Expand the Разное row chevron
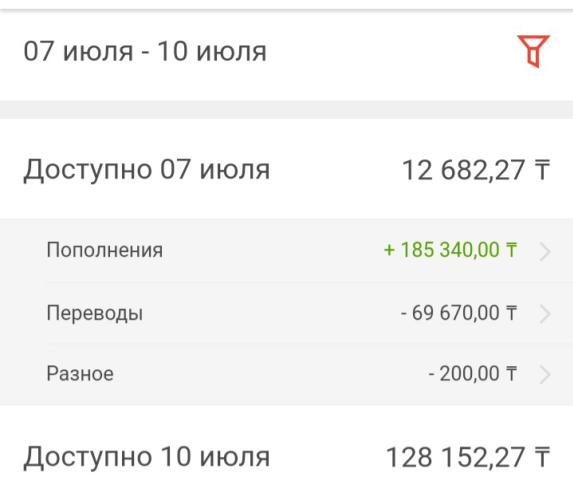The image size is (573, 500). pyautogui.click(x=545, y=375)
